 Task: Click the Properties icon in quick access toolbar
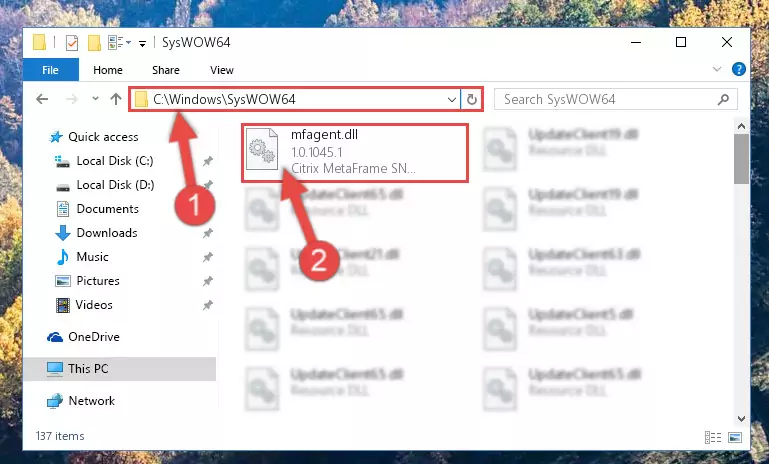[x=72, y=43]
